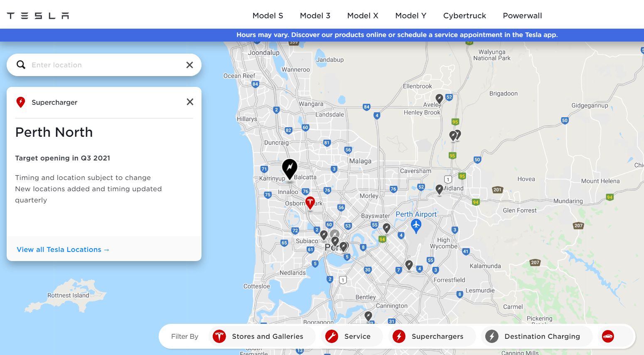Click the Malaga map label
This screenshot has height=355, width=644.
click(360, 161)
